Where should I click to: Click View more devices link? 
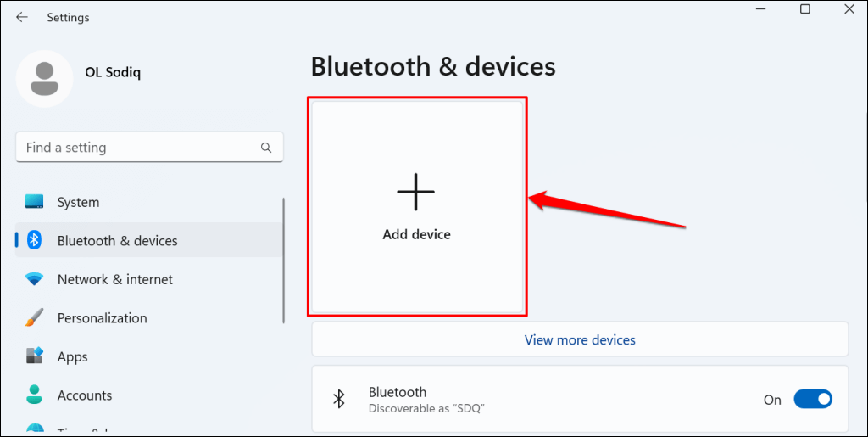tap(580, 339)
